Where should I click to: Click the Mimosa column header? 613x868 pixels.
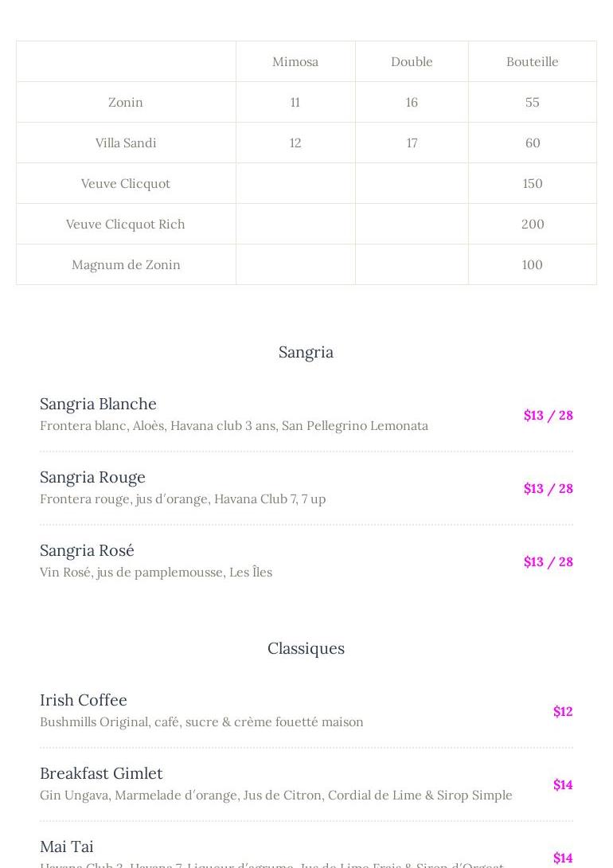pyautogui.click(x=295, y=61)
